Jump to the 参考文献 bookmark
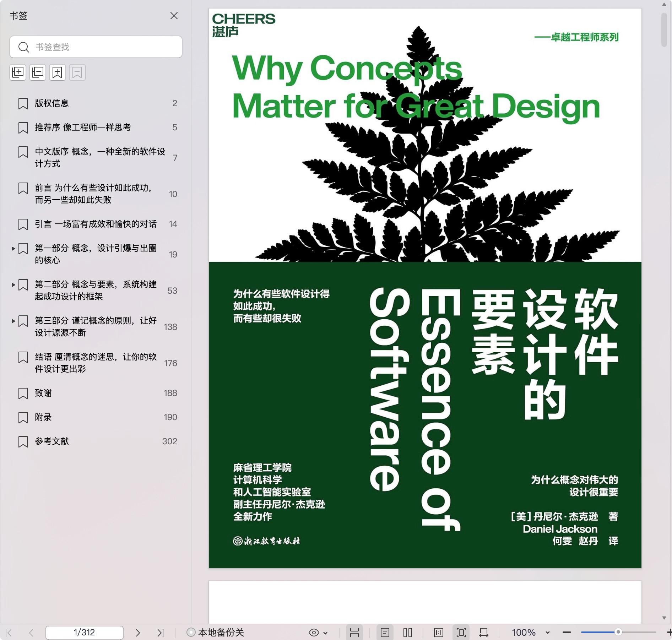This screenshot has width=672, height=640. (x=52, y=441)
